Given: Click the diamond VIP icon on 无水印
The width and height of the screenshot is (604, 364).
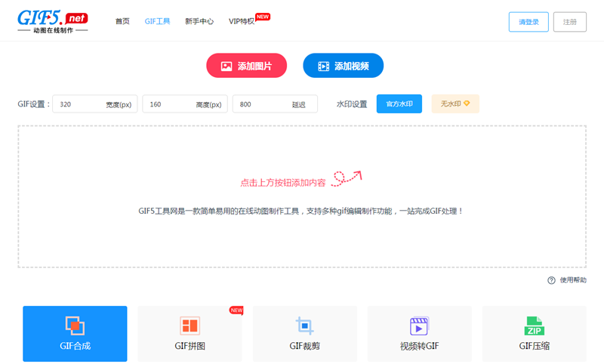Looking at the screenshot, I should point(467,103).
